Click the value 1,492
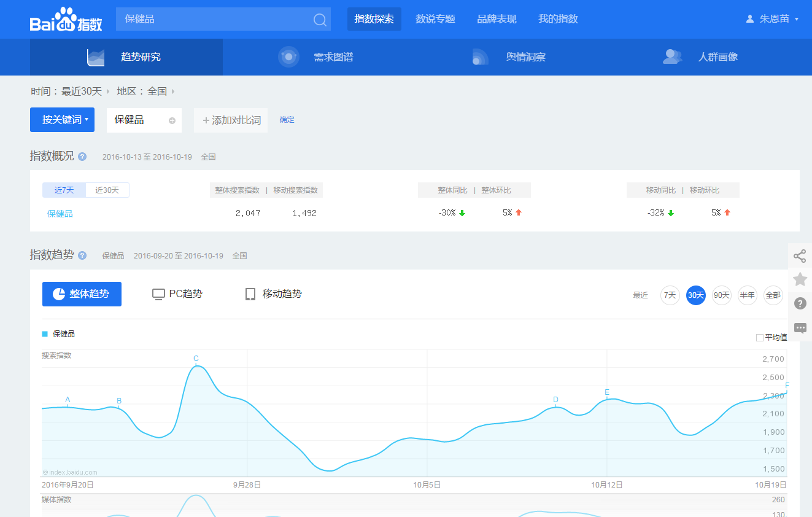 tap(304, 213)
